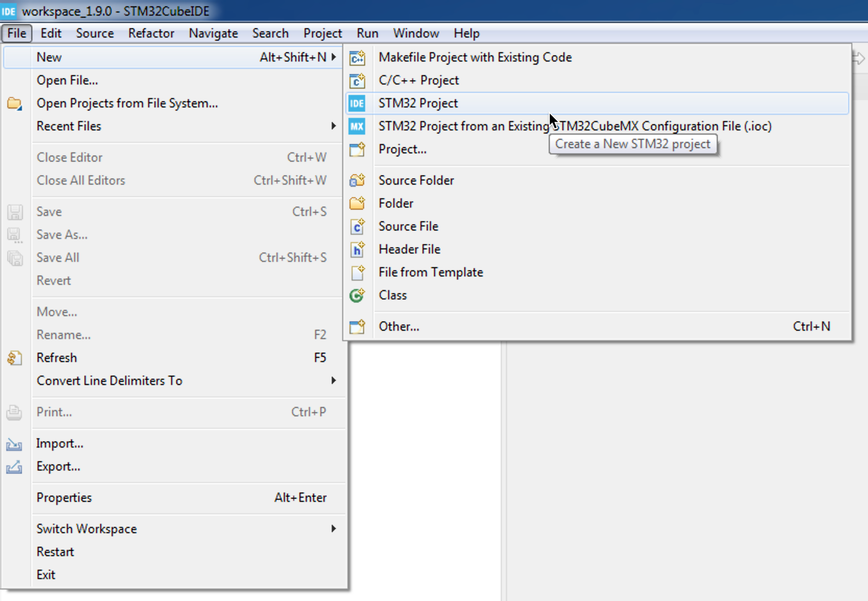Select the File from Template icon
This screenshot has height=601, width=868.
[x=357, y=272]
